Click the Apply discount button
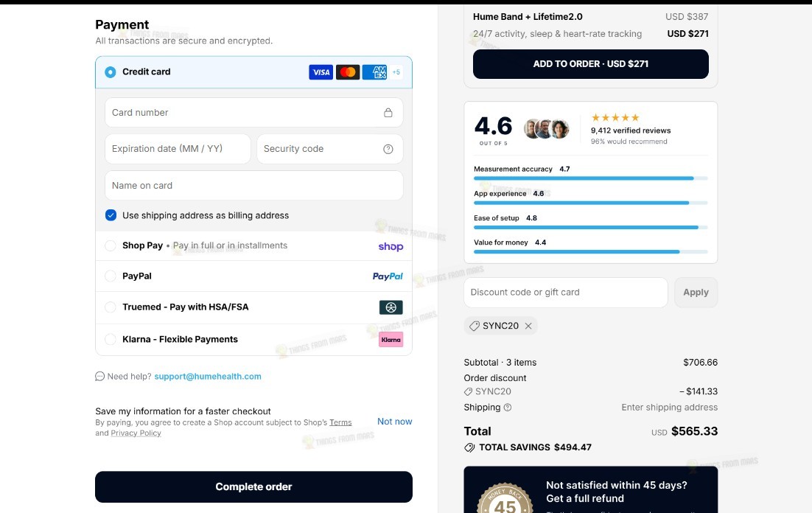Viewport: 812px width, 513px height. point(696,293)
